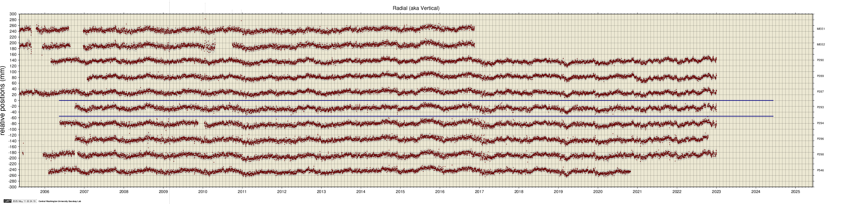
Task: Click the -300 tick at the y-axis bottom
Action: 12,187
